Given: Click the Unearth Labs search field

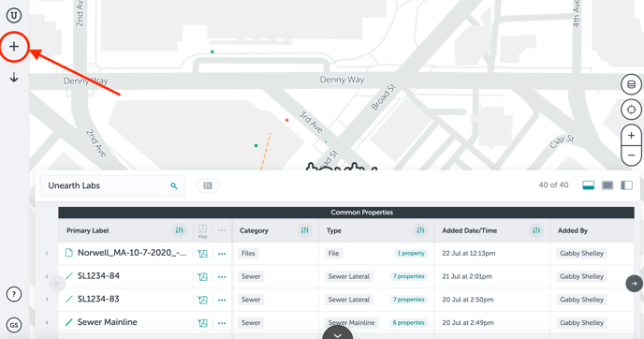Looking at the screenshot, I should [x=112, y=185].
